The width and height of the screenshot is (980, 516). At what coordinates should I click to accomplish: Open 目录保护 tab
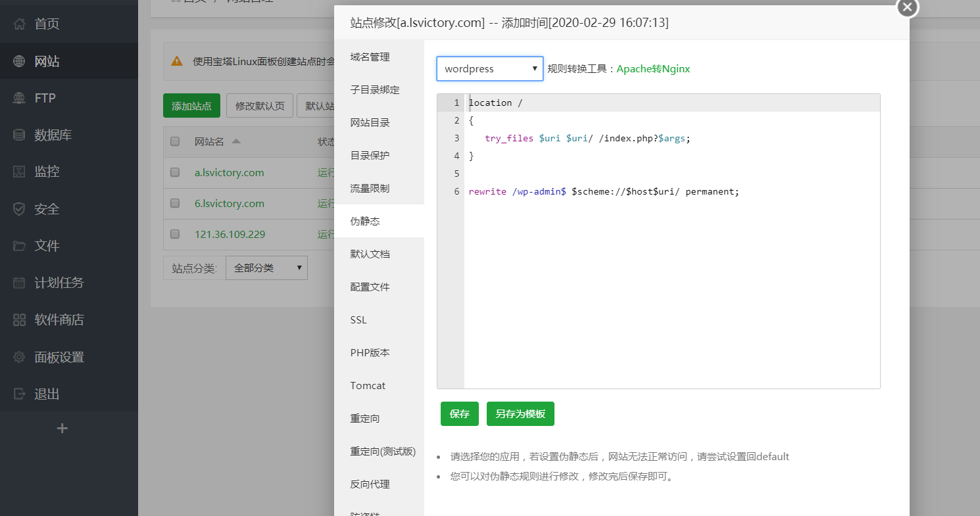(379, 156)
